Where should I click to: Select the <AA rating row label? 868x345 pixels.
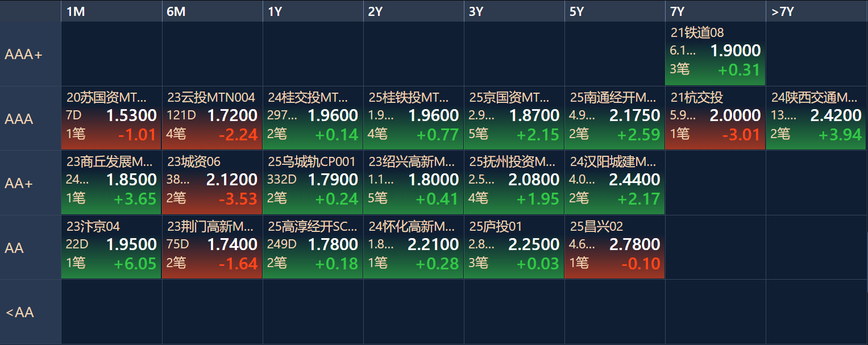[31, 311]
